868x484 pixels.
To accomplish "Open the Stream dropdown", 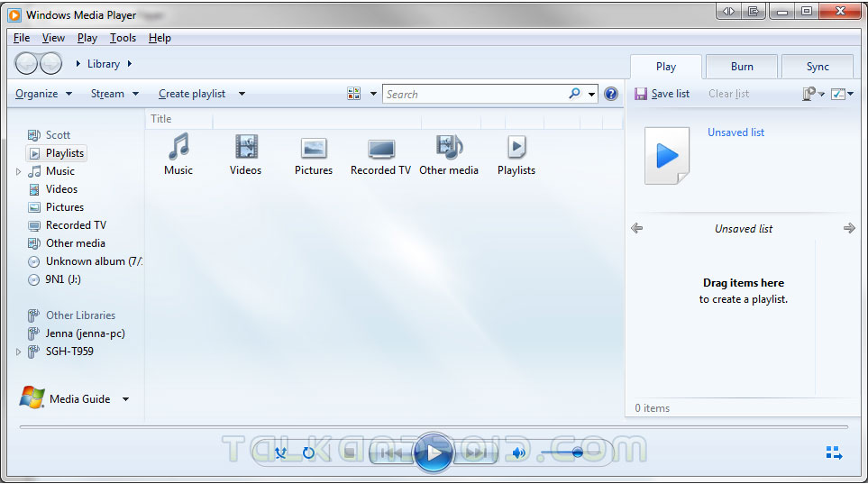I will coord(114,94).
